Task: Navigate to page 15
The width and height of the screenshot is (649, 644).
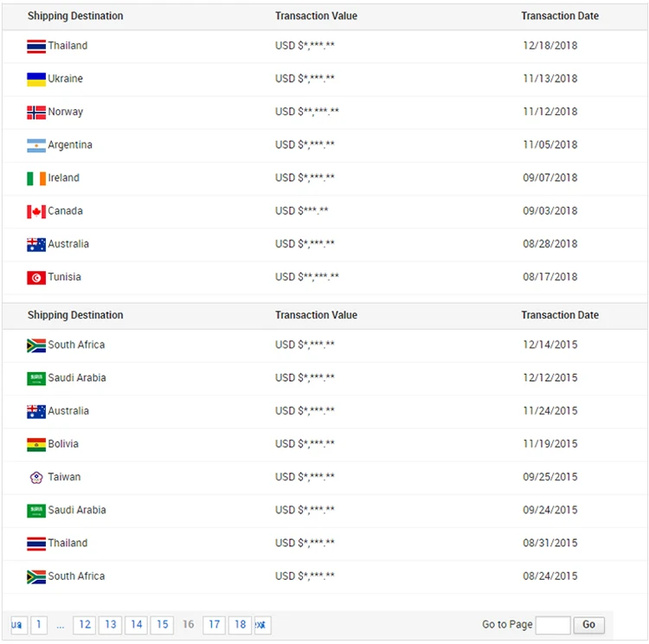Action: [162, 624]
